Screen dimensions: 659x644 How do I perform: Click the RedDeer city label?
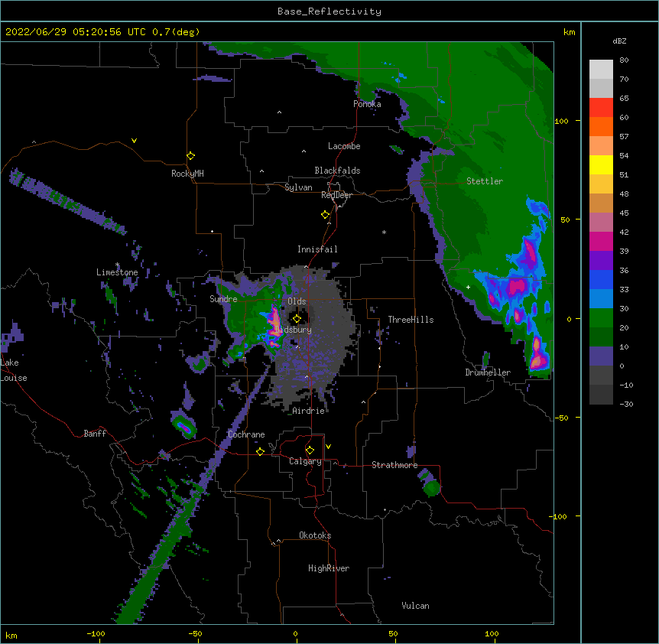[336, 195]
